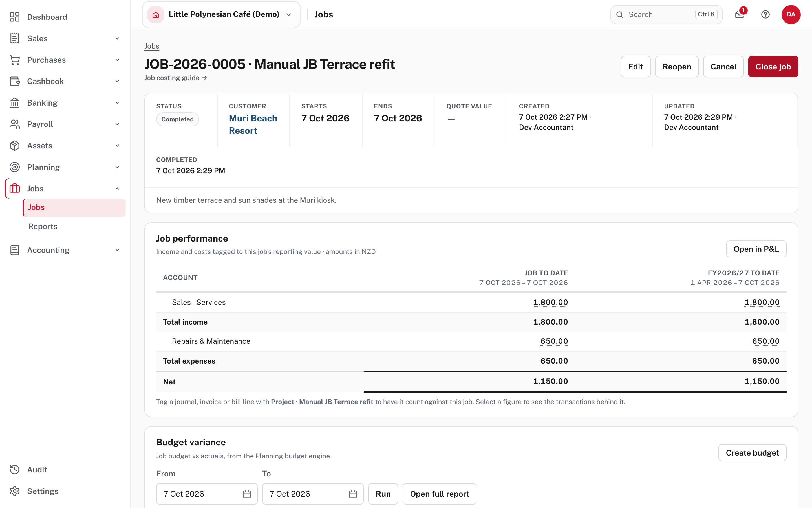Click the Payroll people icon
812x508 pixels.
(14, 124)
